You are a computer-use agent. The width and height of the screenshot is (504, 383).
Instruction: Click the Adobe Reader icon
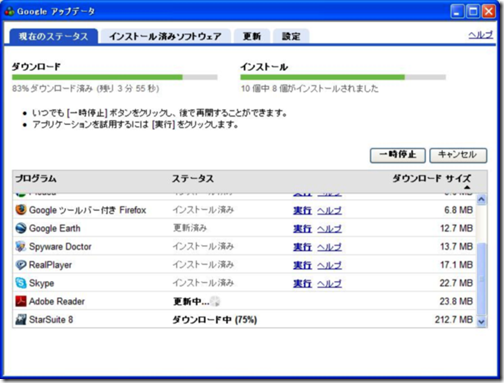(x=21, y=301)
